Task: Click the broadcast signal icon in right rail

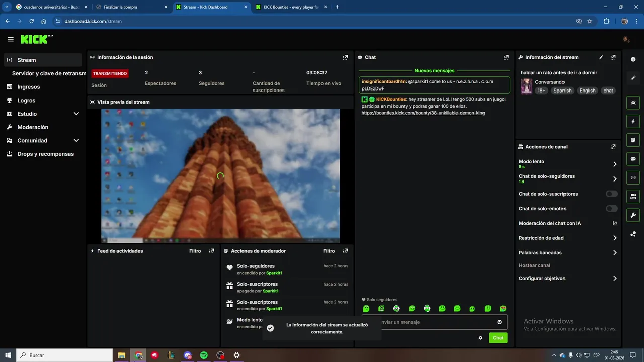Action: (x=633, y=177)
